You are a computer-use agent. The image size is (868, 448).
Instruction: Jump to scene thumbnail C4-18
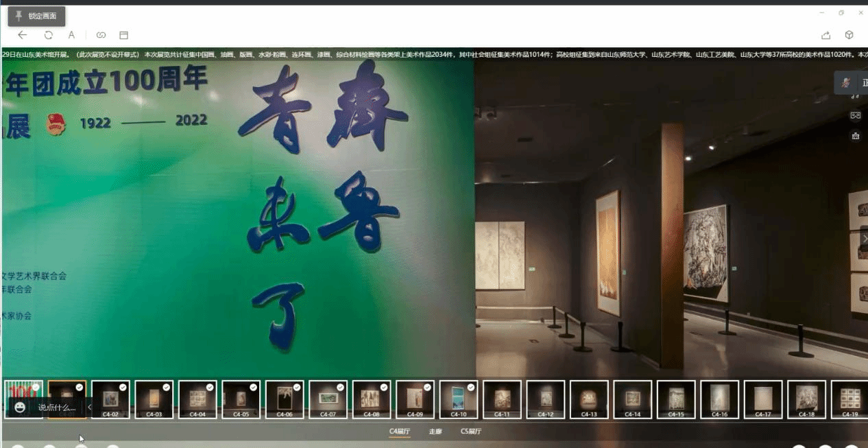click(806, 399)
